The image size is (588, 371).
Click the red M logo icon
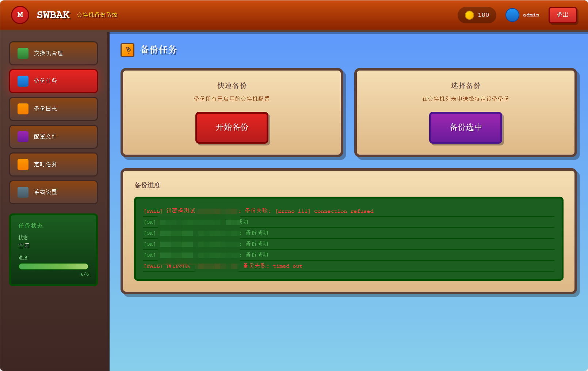click(20, 15)
